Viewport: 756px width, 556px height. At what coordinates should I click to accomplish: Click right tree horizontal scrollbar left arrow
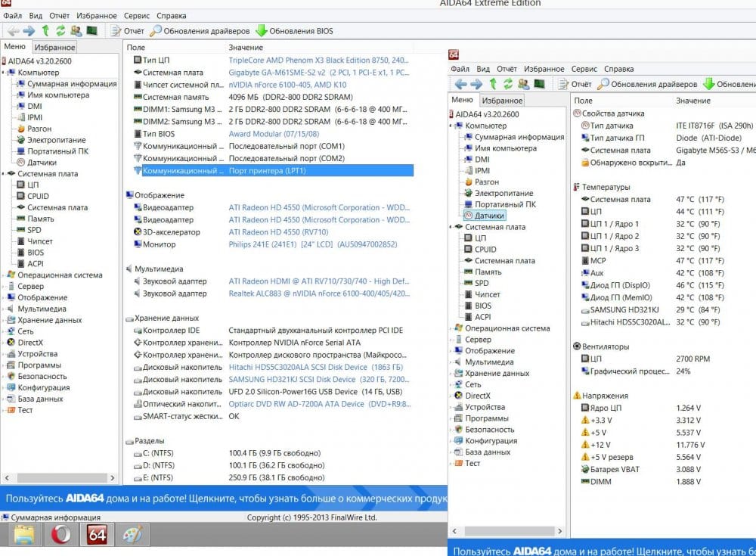454,531
